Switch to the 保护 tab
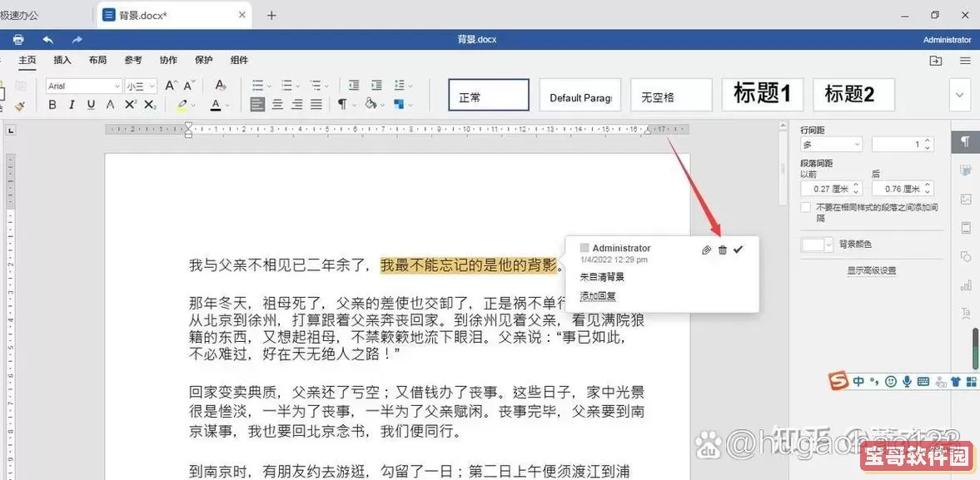 [x=204, y=61]
